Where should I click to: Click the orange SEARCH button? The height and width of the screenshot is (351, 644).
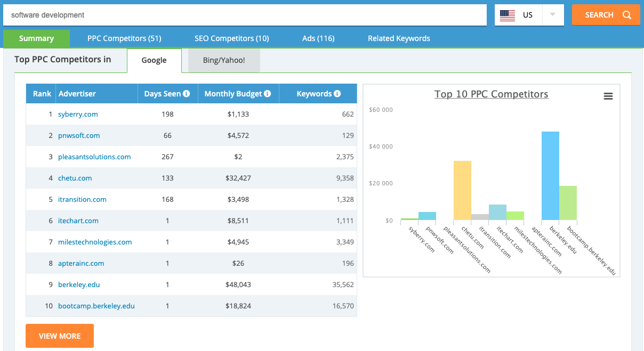click(x=606, y=15)
